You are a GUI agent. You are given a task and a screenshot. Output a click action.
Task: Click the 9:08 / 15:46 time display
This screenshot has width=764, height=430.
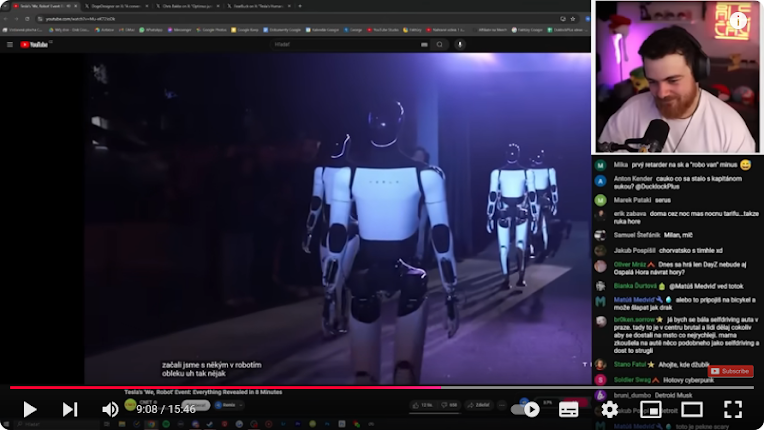point(166,410)
